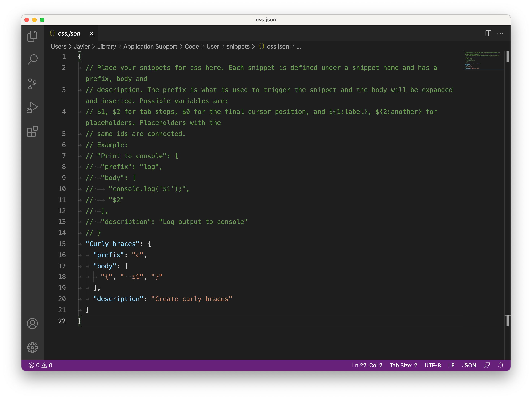Image resolution: width=532 pixels, height=399 pixels.
Task: Click the Accounts profile icon
Action: (x=33, y=324)
